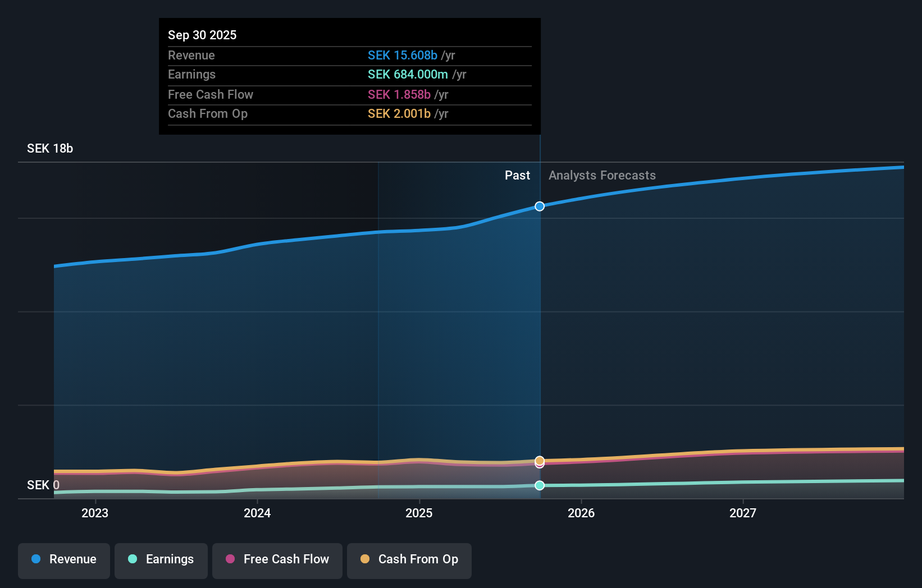922x588 pixels.
Task: Click the white Free Cash Flow chart marker
Action: (x=540, y=465)
